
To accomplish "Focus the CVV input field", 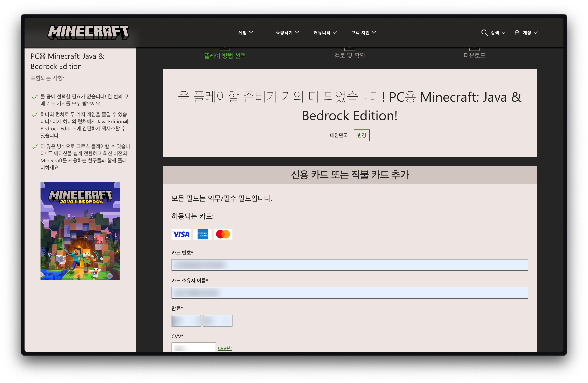I will click(194, 348).
